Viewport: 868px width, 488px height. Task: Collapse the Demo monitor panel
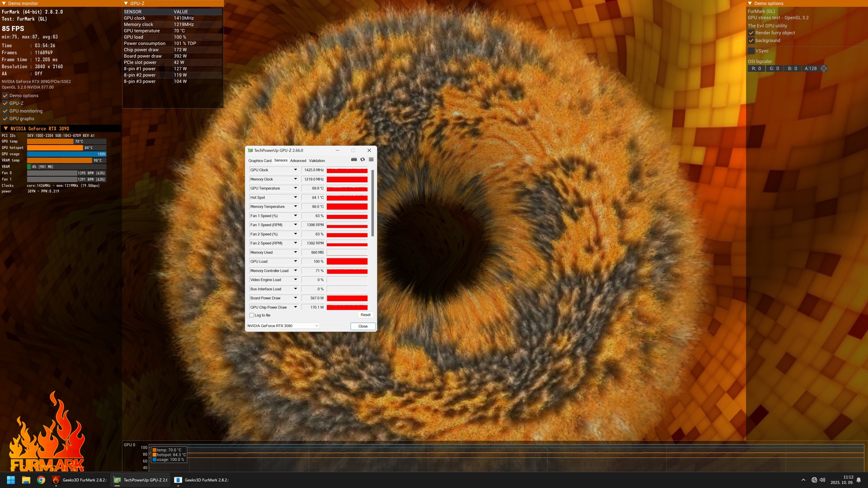[4, 3]
